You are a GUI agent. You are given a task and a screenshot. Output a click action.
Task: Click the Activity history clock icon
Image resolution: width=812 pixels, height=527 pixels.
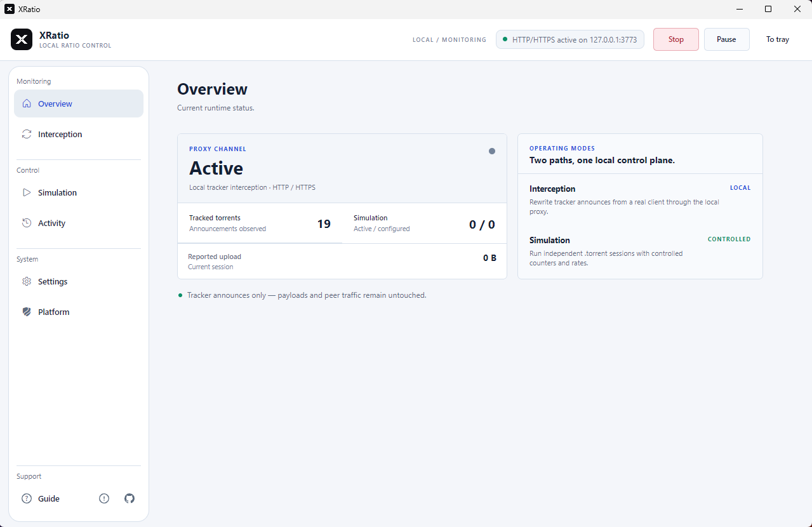pyautogui.click(x=27, y=223)
